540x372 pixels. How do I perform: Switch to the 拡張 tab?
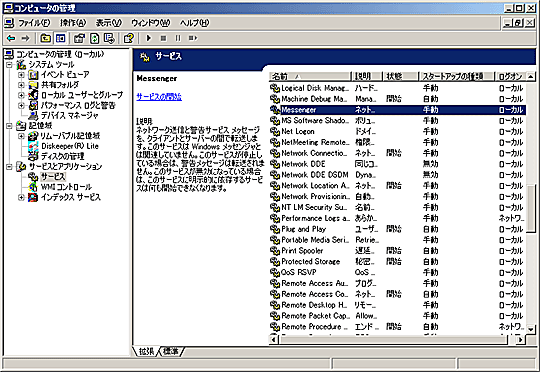(x=146, y=351)
